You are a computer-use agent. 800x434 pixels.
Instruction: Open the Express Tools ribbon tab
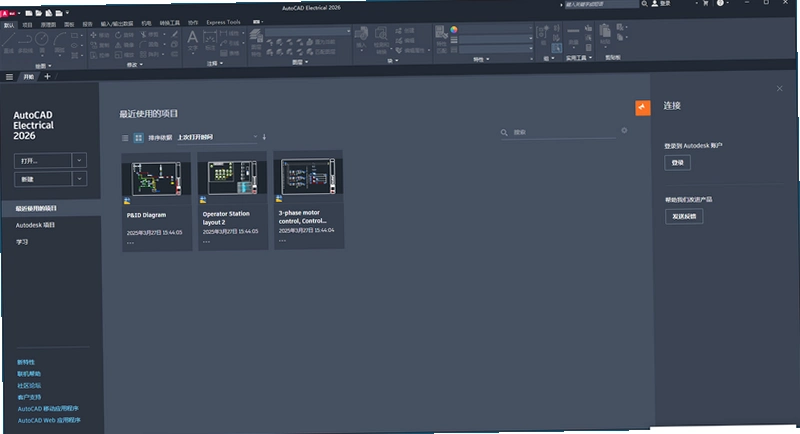pyautogui.click(x=223, y=22)
